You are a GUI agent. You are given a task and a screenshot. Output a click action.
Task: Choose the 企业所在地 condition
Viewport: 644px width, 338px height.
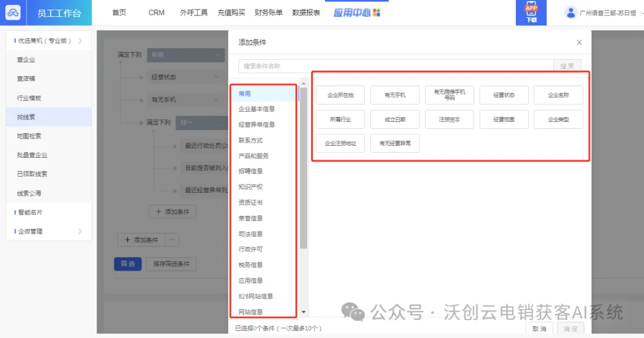pyautogui.click(x=340, y=95)
